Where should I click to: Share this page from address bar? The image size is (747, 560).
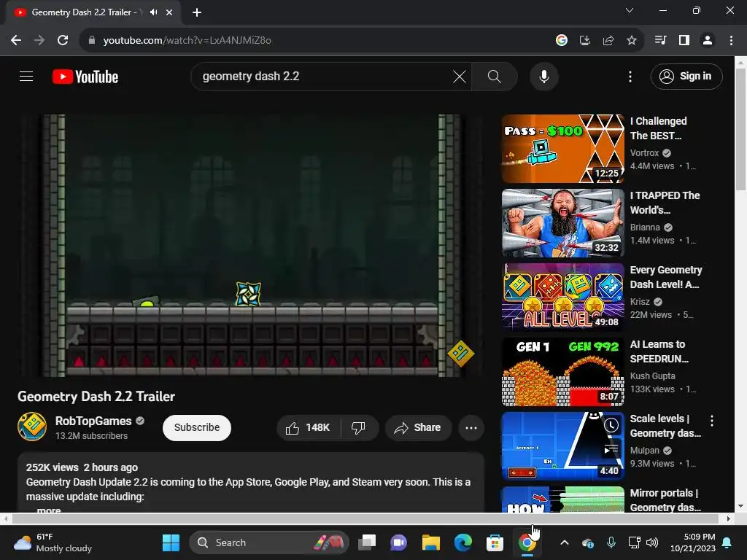(x=608, y=40)
